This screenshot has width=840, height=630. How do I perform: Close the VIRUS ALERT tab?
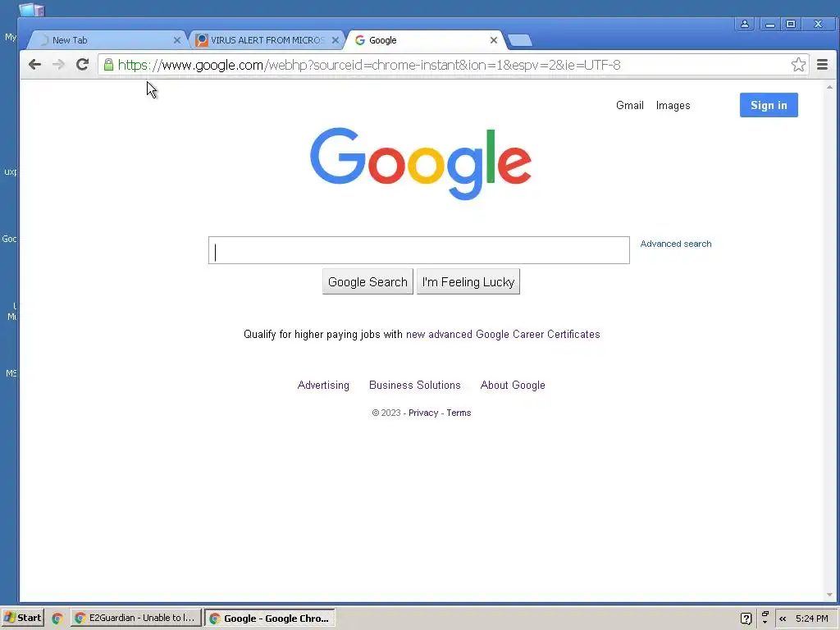(x=335, y=40)
